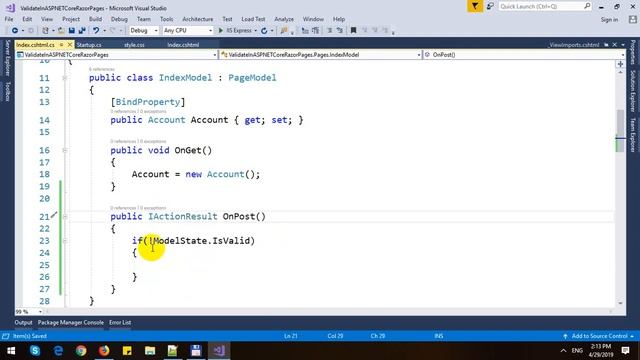The width and height of the screenshot is (640, 360).
Task: Close the Index.cshtml.cs tab
Action: tap(70, 44)
